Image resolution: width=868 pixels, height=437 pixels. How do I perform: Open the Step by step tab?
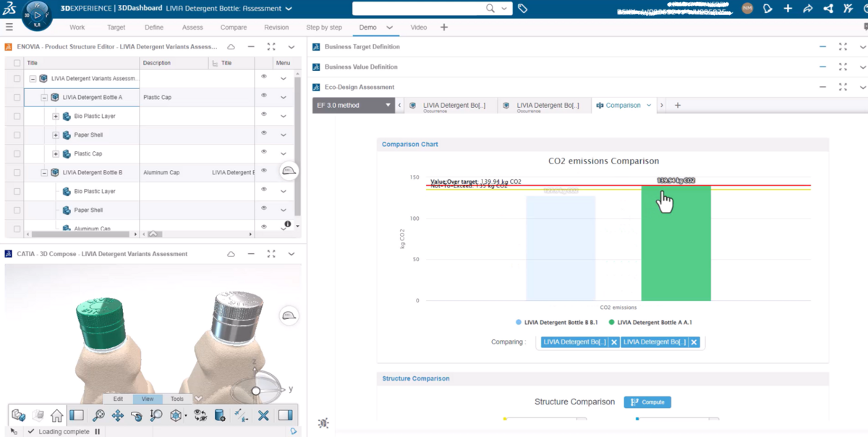tap(324, 27)
